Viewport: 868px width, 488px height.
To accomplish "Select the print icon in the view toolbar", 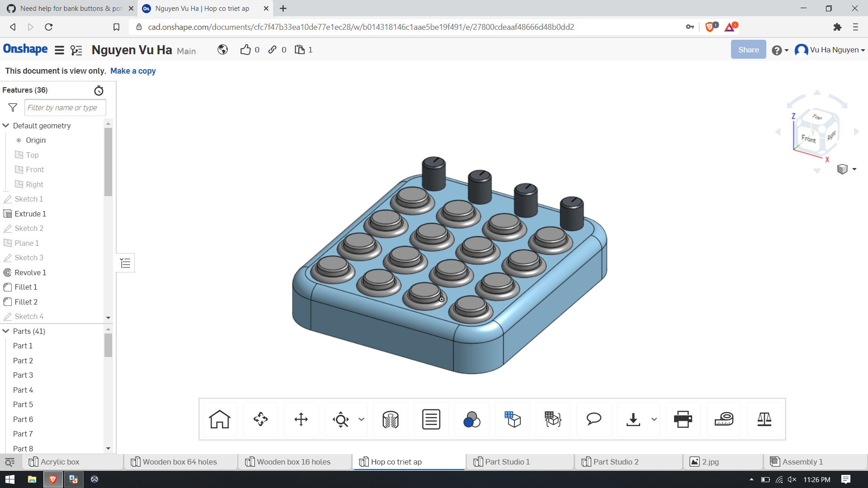I will tap(683, 419).
